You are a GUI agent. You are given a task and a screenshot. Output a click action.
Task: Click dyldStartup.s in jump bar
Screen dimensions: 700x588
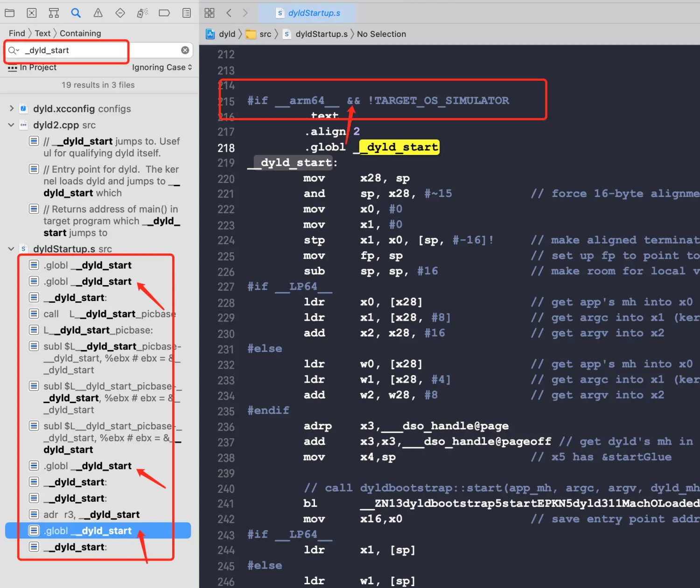click(x=316, y=34)
